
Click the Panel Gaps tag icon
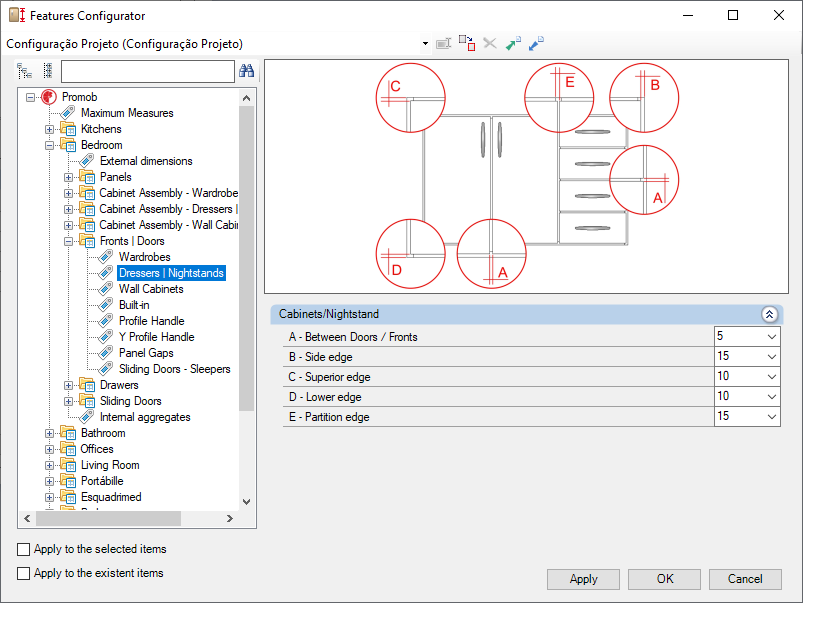coord(106,353)
